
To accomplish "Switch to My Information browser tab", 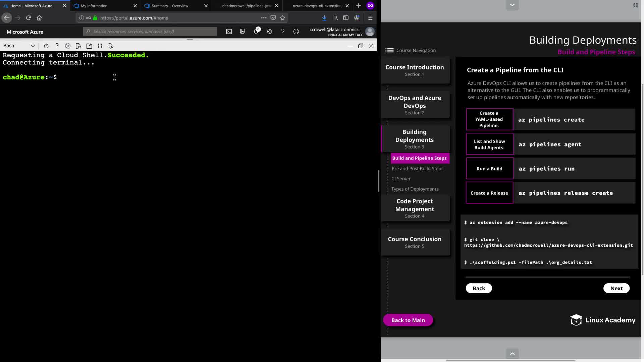I will 94,6.
